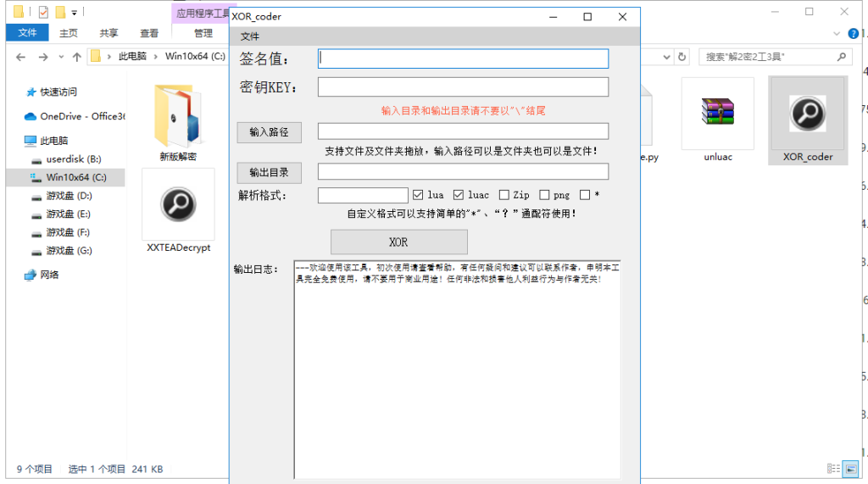The height and width of the screenshot is (484, 868).
Task: Uncheck the lua format checkbox
Action: pos(417,195)
